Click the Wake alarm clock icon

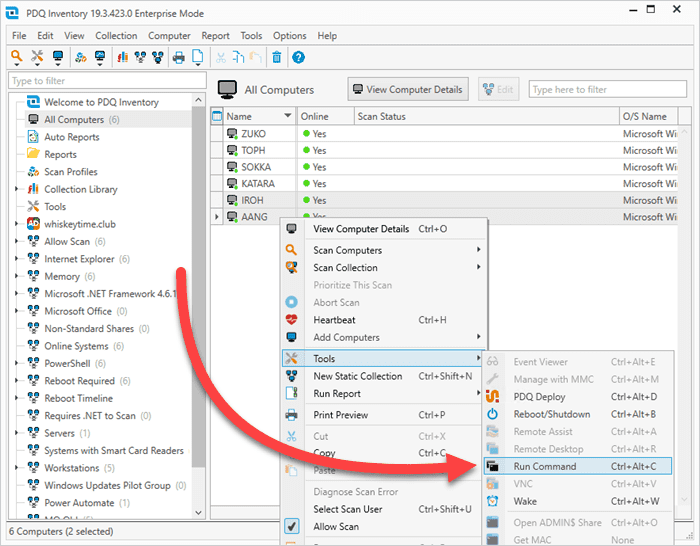(x=492, y=501)
